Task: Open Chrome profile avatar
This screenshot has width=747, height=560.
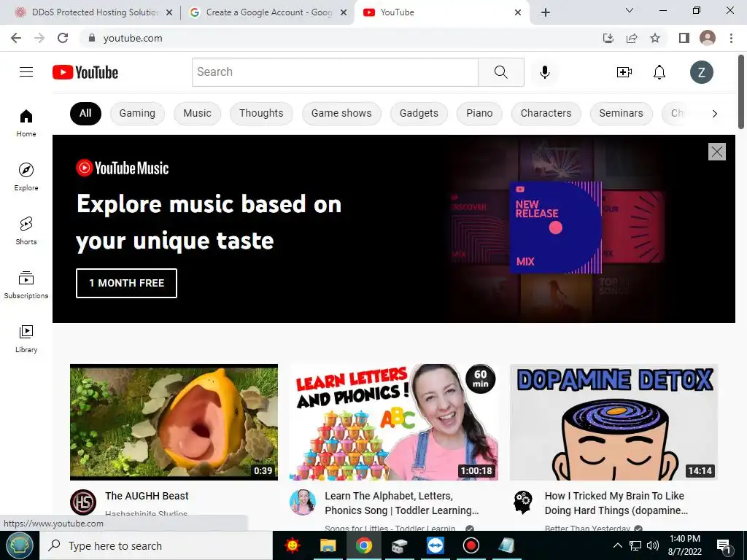Action: (x=708, y=38)
